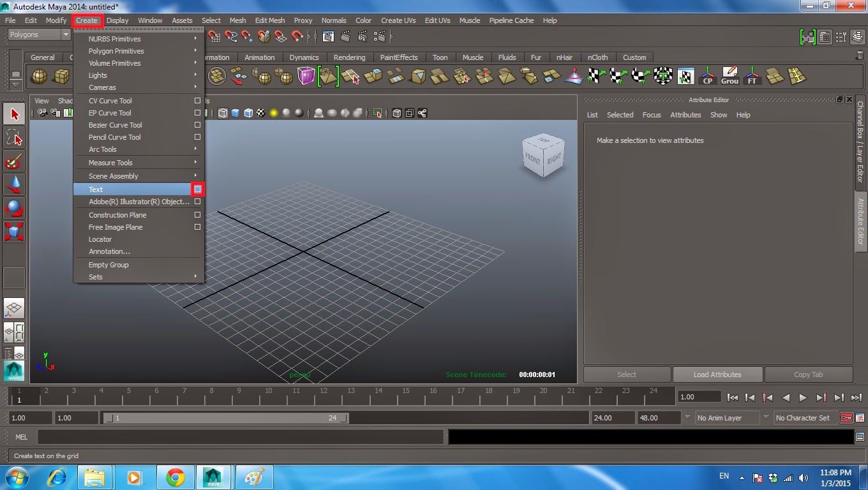Viewport: 868px width, 490px height.
Task: Toggle smooth shade all in viewport toolbar
Action: [x=236, y=113]
